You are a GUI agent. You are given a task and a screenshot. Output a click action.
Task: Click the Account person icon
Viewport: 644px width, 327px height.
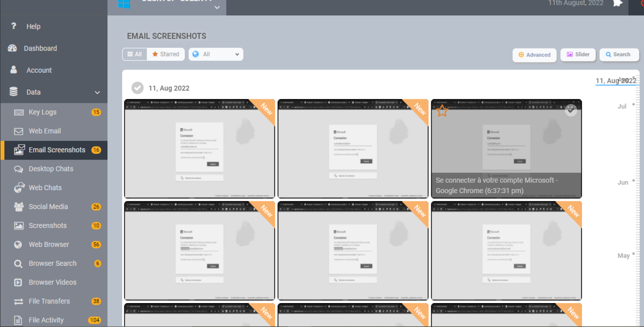point(13,70)
